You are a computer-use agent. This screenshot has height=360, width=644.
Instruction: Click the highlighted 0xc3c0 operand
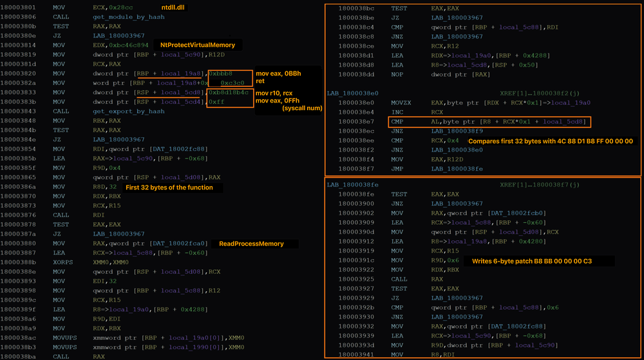pyautogui.click(x=231, y=83)
